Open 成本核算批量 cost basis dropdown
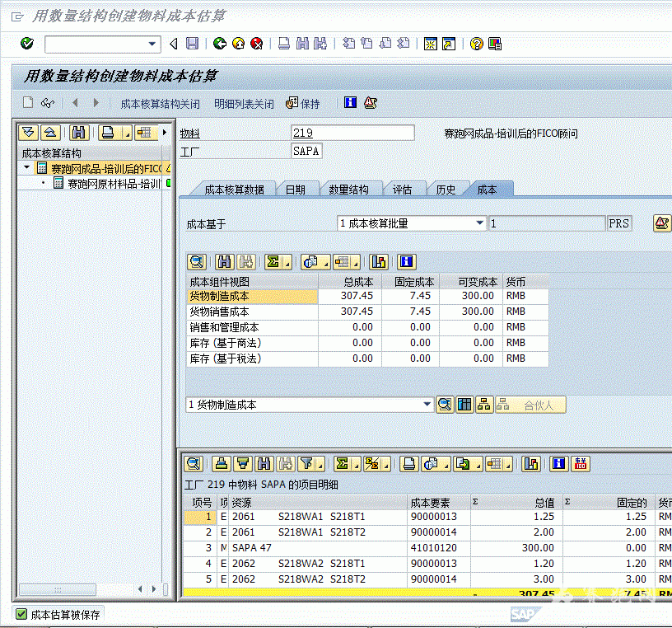 click(480, 223)
